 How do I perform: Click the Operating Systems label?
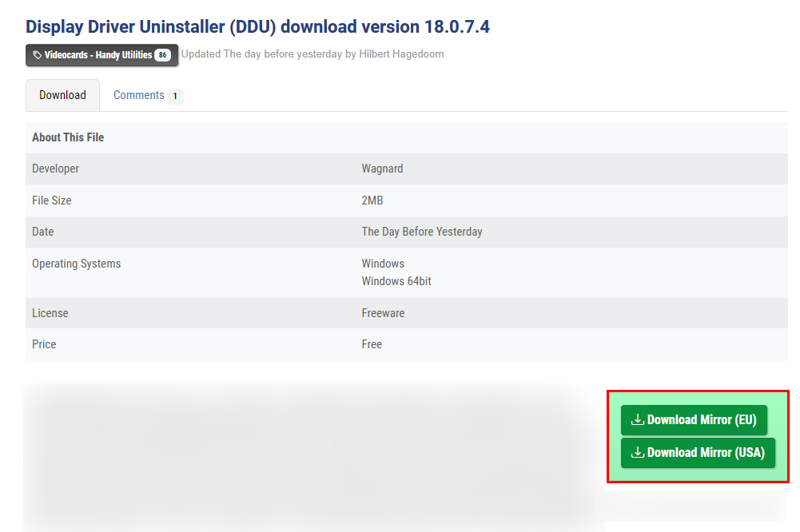point(77,264)
